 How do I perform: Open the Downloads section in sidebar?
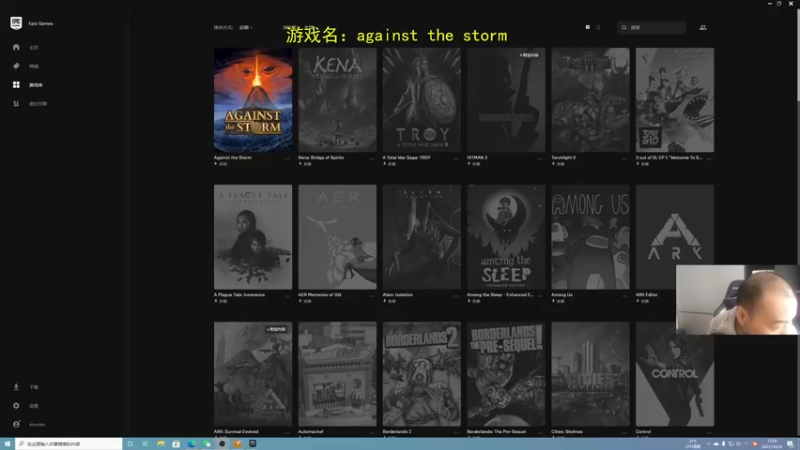click(x=16, y=387)
